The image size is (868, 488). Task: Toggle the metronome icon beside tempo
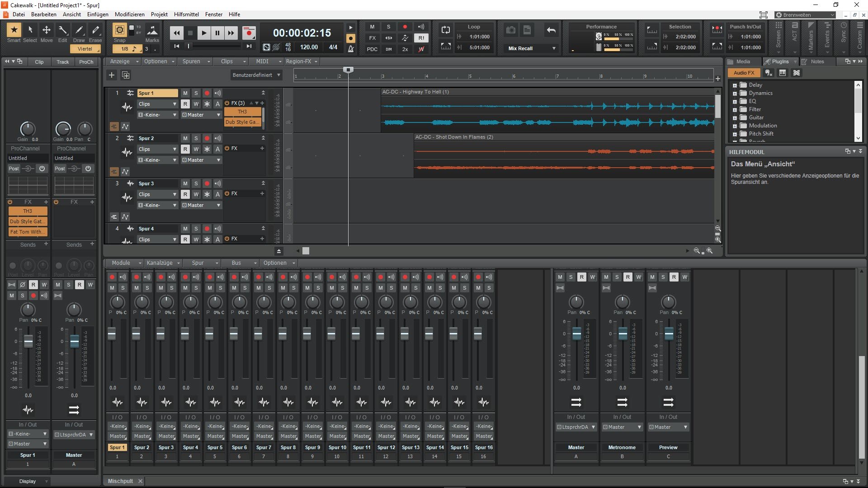(351, 48)
